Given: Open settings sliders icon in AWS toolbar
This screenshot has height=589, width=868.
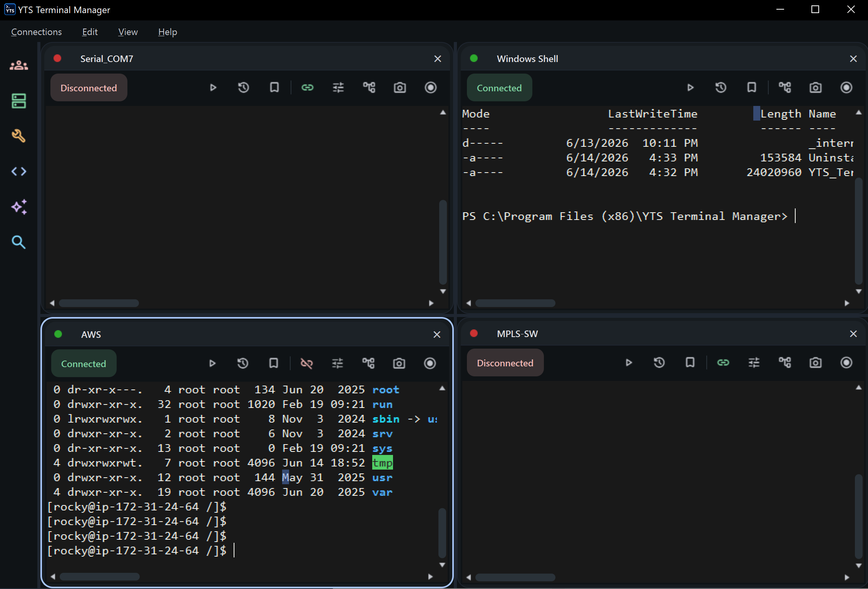Looking at the screenshot, I should click(337, 363).
